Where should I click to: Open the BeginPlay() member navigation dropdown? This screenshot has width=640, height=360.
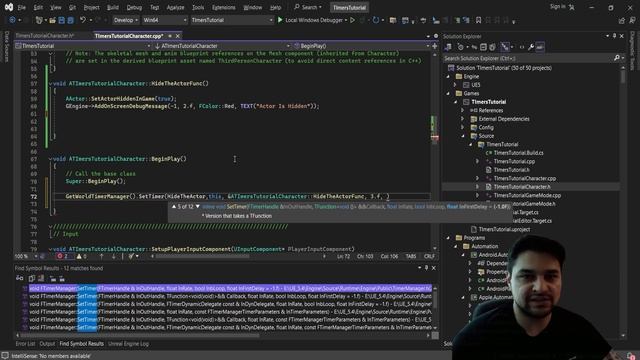[x=361, y=46]
